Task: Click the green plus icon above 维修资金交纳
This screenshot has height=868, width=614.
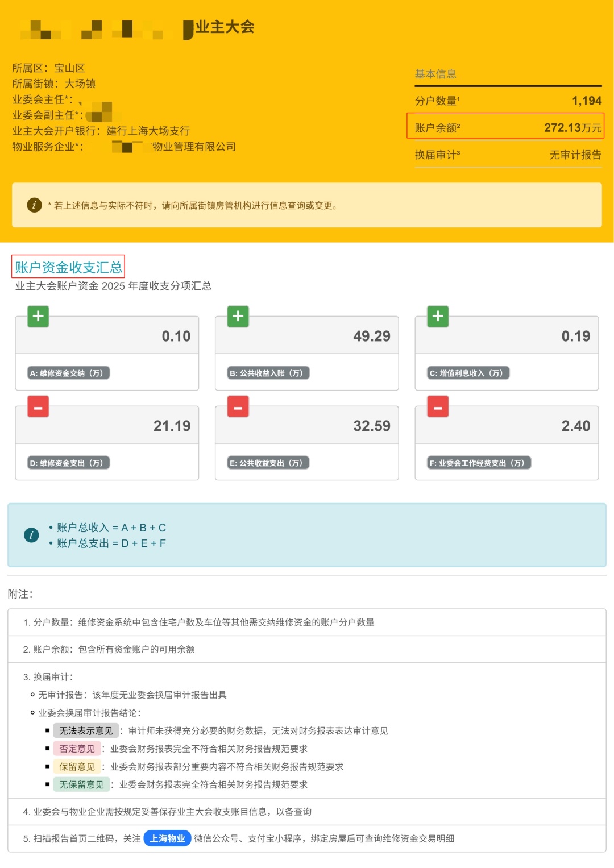Action: pos(38,316)
